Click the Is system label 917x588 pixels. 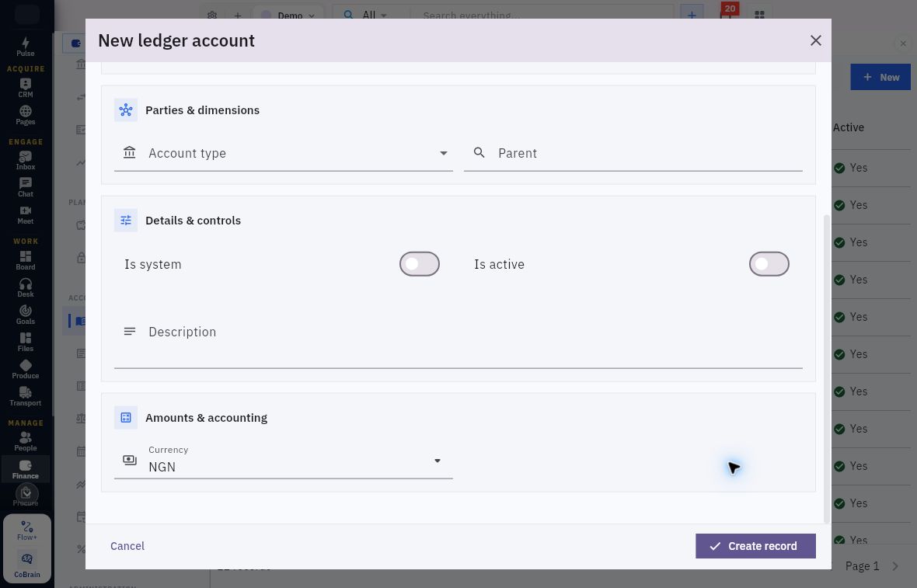[152, 264]
